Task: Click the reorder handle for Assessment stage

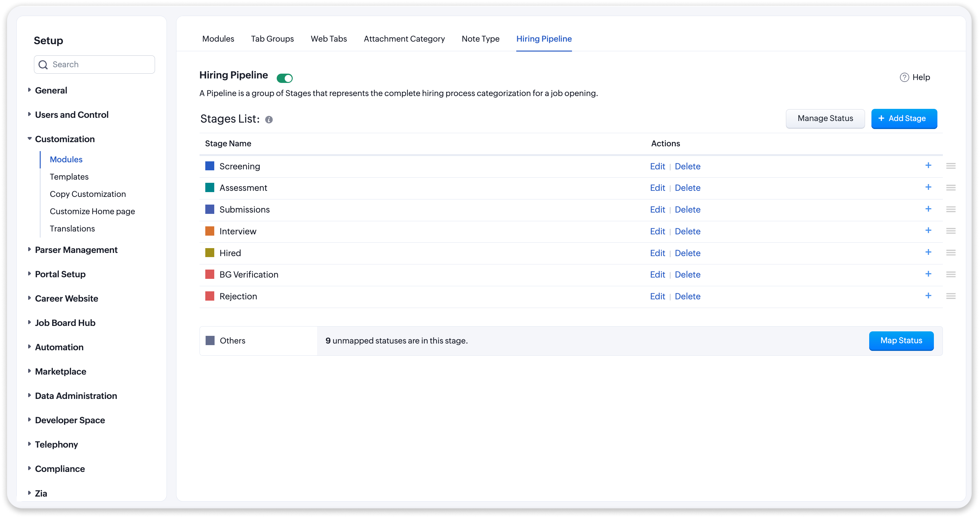Action: click(951, 188)
